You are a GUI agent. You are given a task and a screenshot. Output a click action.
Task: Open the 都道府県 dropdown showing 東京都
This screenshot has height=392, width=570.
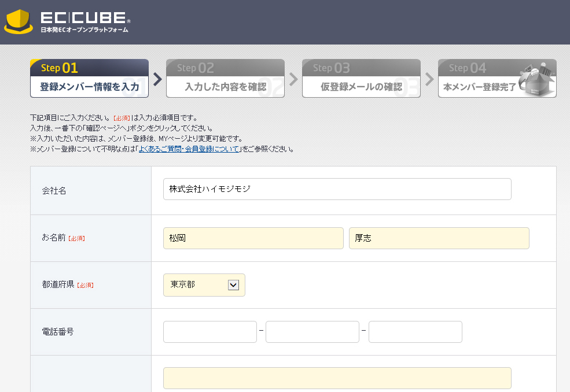(x=204, y=285)
